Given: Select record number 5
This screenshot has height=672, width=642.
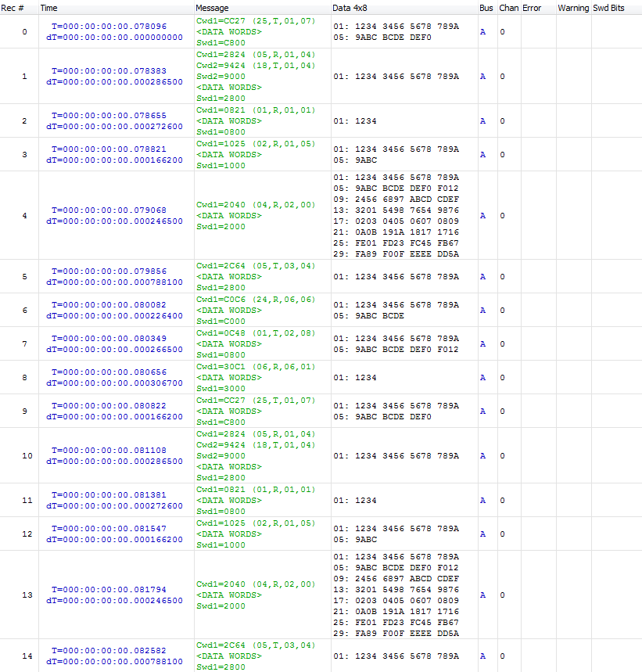Looking at the screenshot, I should point(24,276).
